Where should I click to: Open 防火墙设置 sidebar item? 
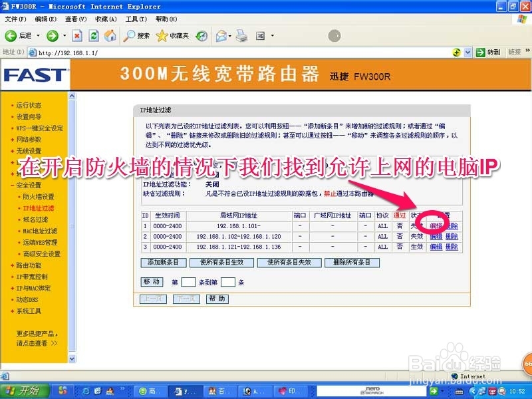tap(39, 197)
